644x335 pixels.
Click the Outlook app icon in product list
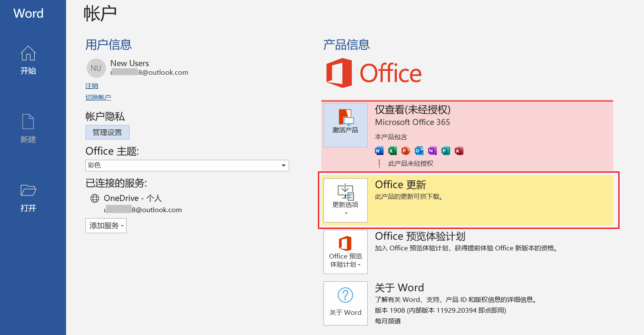(x=419, y=151)
